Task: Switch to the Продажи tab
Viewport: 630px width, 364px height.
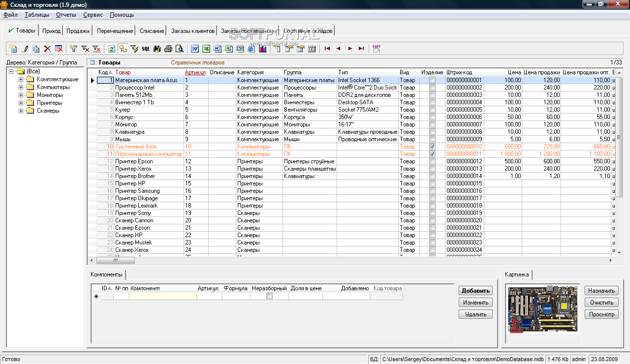Action: tap(78, 31)
